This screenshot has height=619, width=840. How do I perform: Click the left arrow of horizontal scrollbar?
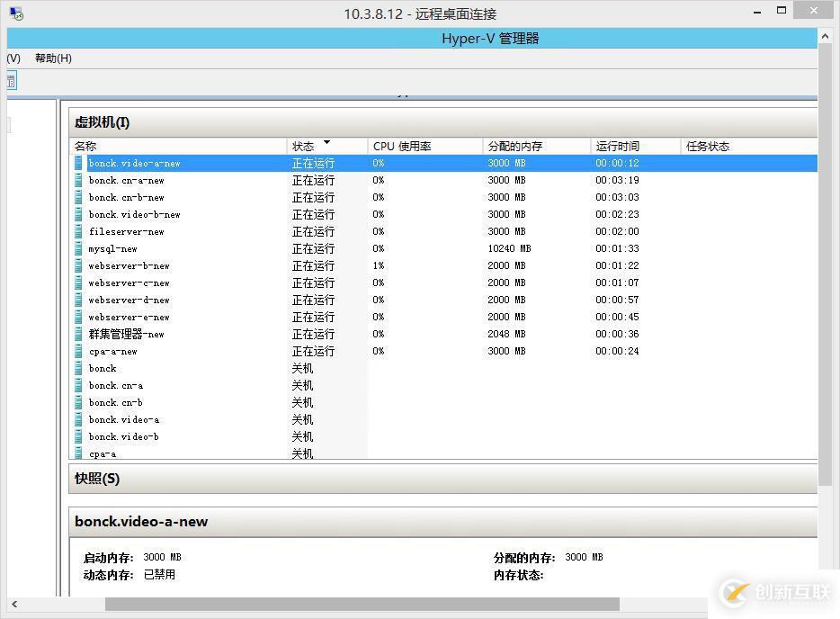coord(14,604)
